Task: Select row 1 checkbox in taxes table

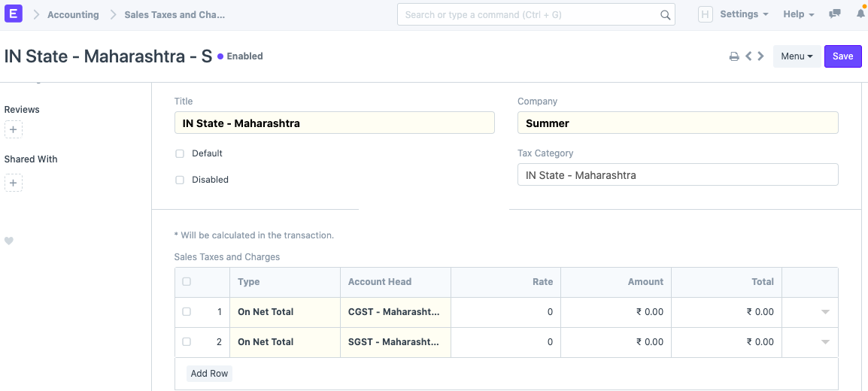Action: coord(187,311)
